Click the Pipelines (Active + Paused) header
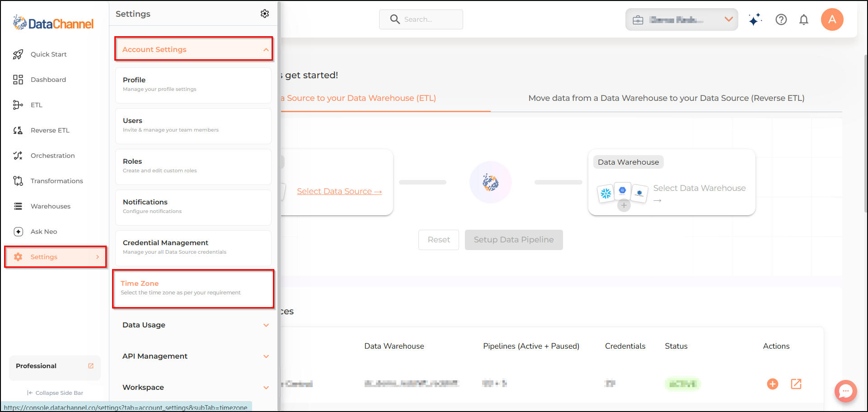868x412 pixels. (x=531, y=346)
